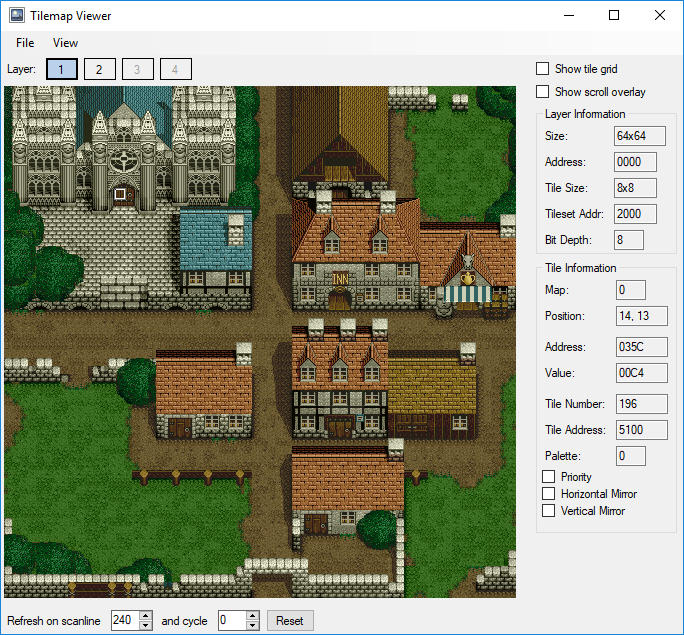This screenshot has height=635, width=684.
Task: Click the Position field 14, 13
Action: coord(642,316)
